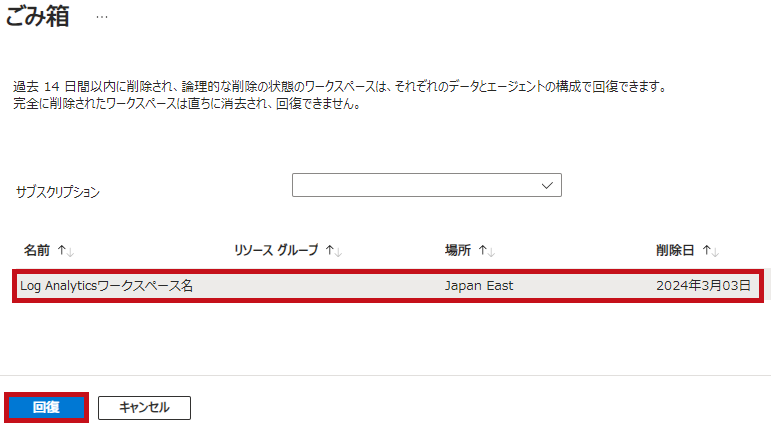The image size is (771, 428).
Task: Sort the list by 場所 column header
Action: (x=458, y=250)
